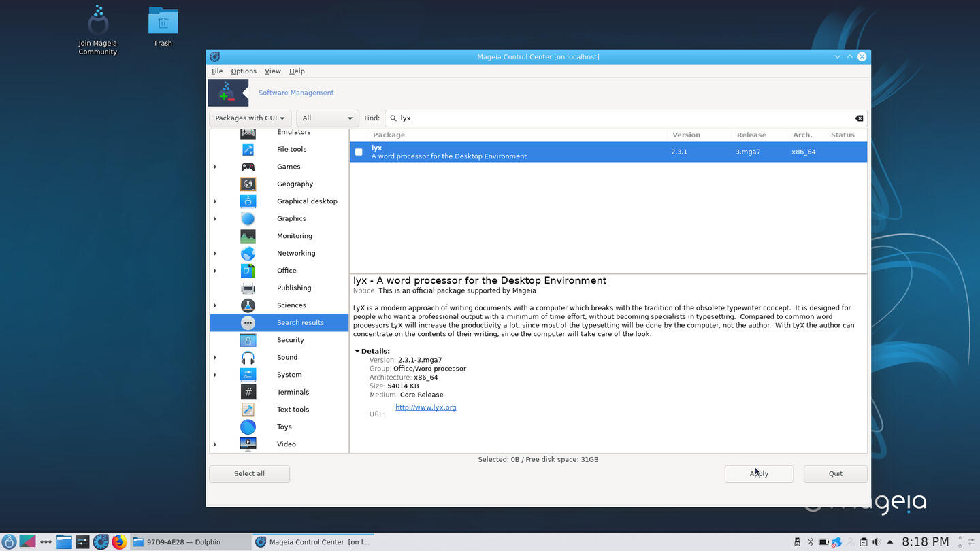Click the System sliders icon

tap(248, 375)
